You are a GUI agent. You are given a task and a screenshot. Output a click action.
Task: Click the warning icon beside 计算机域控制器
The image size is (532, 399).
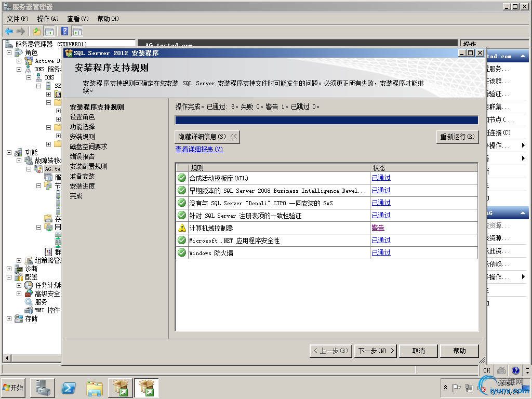pyautogui.click(x=182, y=228)
